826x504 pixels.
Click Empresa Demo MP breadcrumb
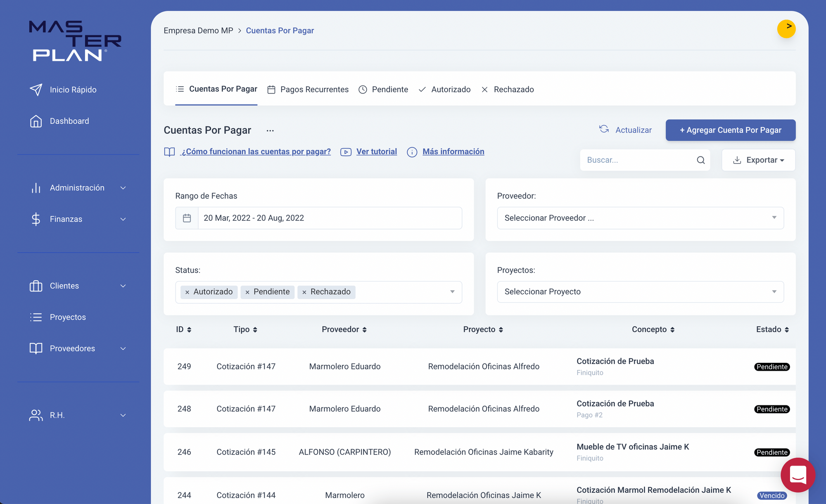pos(198,31)
